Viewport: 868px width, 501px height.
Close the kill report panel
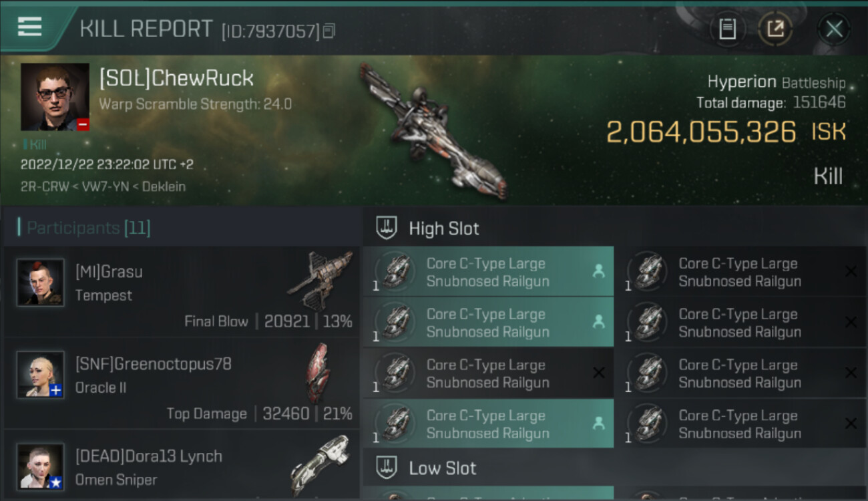point(834,29)
